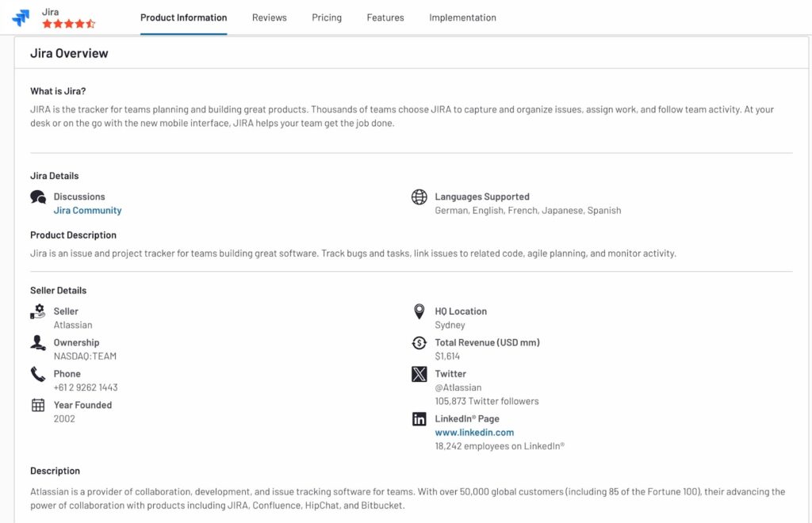Click the Seller Details heading
The image size is (812, 523).
[58, 291]
